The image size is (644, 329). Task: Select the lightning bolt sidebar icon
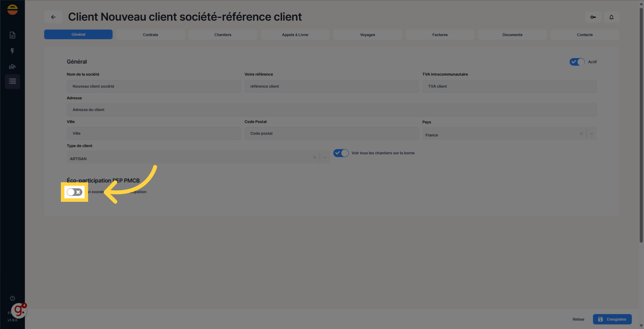tap(12, 51)
